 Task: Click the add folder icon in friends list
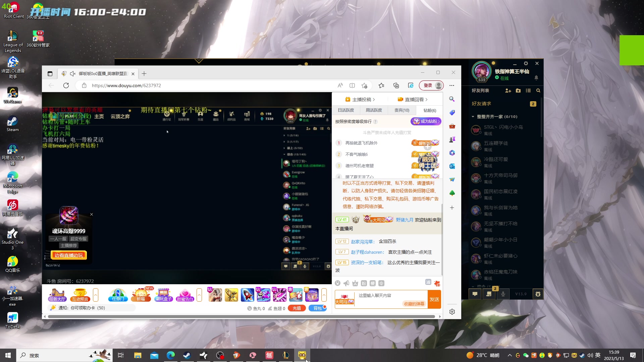pos(518,90)
